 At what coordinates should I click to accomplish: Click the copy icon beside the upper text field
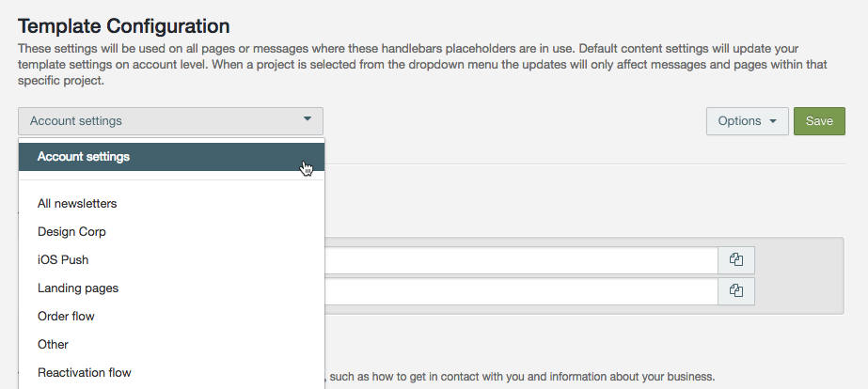[736, 260]
